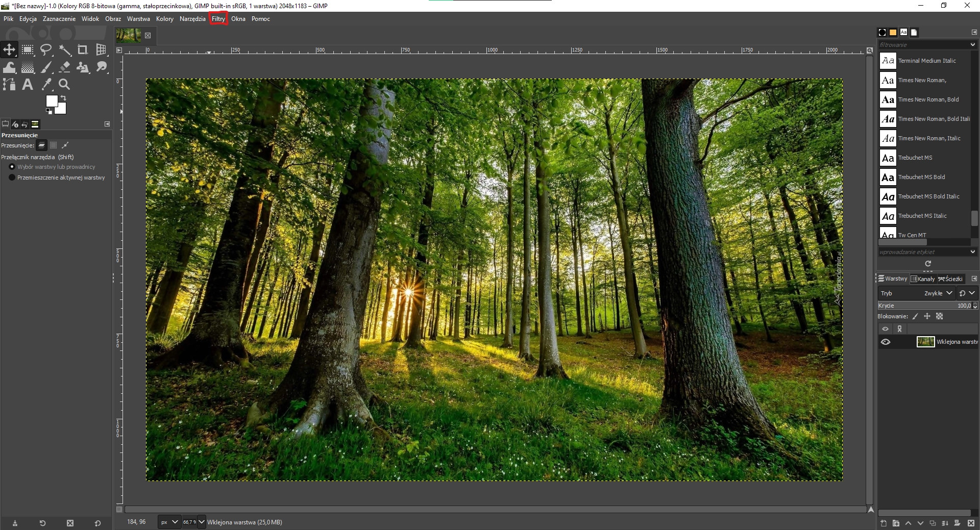Reset colors to default black and white

(48, 111)
